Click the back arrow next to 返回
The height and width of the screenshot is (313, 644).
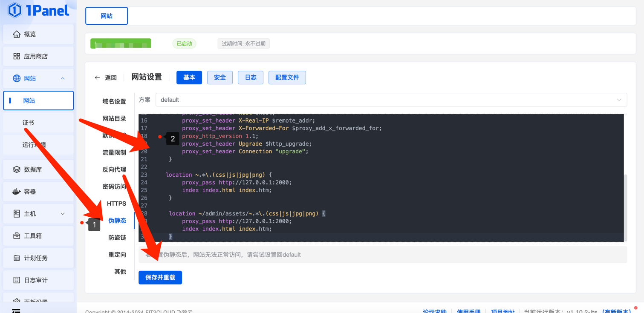tap(97, 78)
